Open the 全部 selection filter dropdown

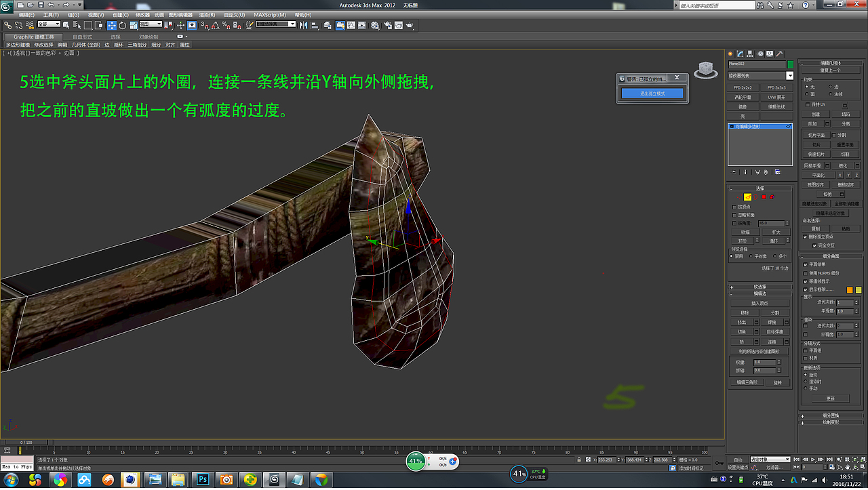49,24
